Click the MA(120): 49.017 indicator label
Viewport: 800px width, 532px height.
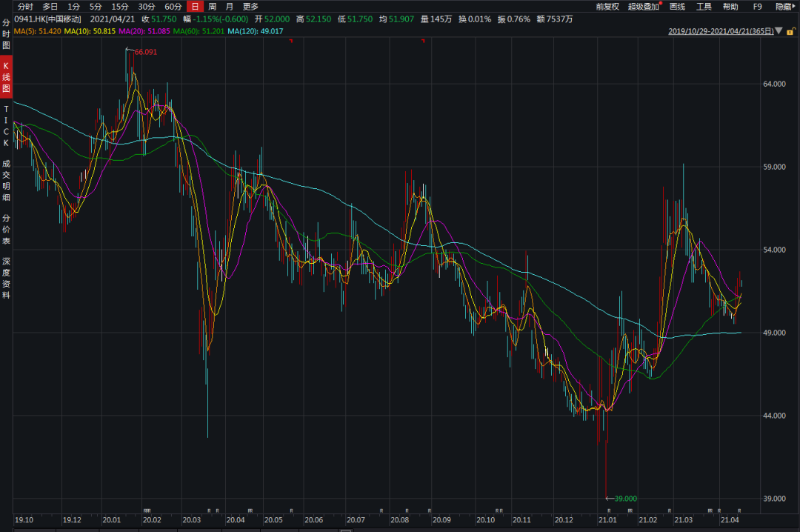[x=255, y=31]
